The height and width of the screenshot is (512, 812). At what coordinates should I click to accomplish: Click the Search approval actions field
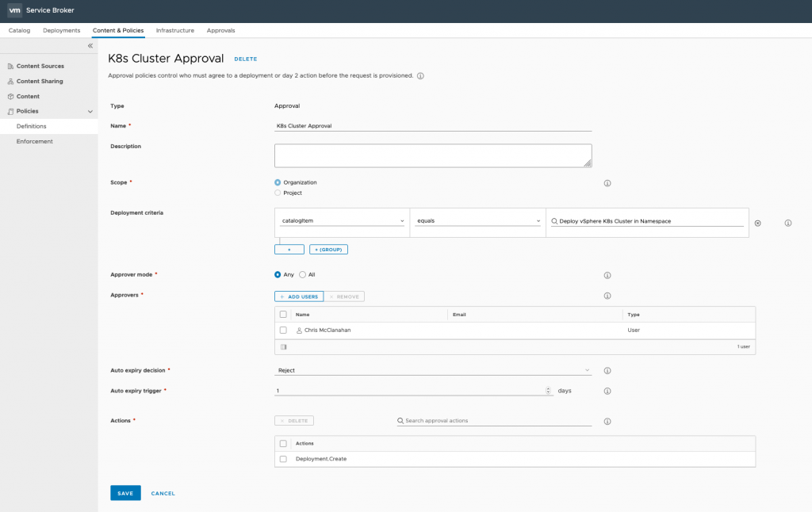(497, 420)
